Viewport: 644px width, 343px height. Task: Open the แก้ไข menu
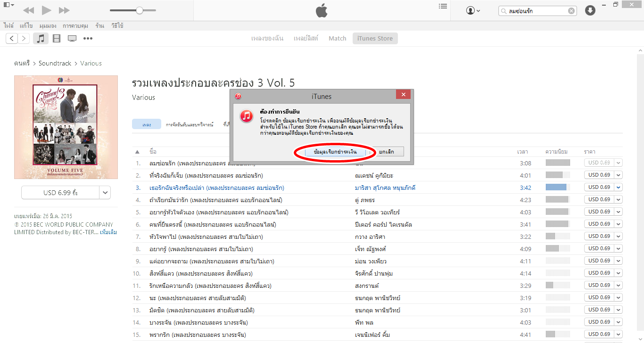point(26,25)
